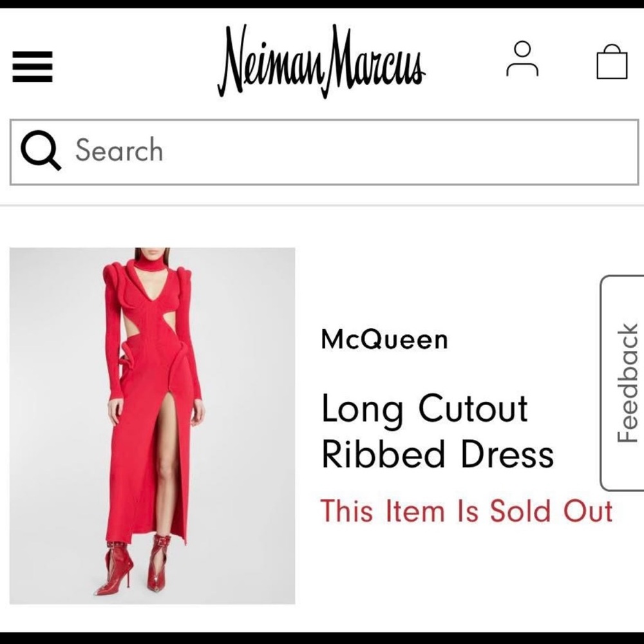Click inside the Search input field
644x644 pixels.
pos(258,149)
